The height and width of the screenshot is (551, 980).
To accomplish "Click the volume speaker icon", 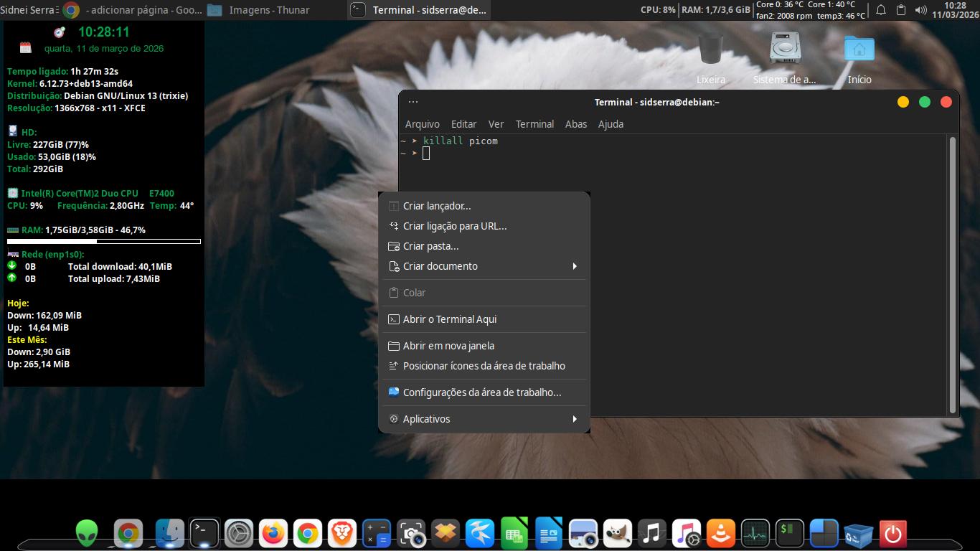I will pos(921,10).
